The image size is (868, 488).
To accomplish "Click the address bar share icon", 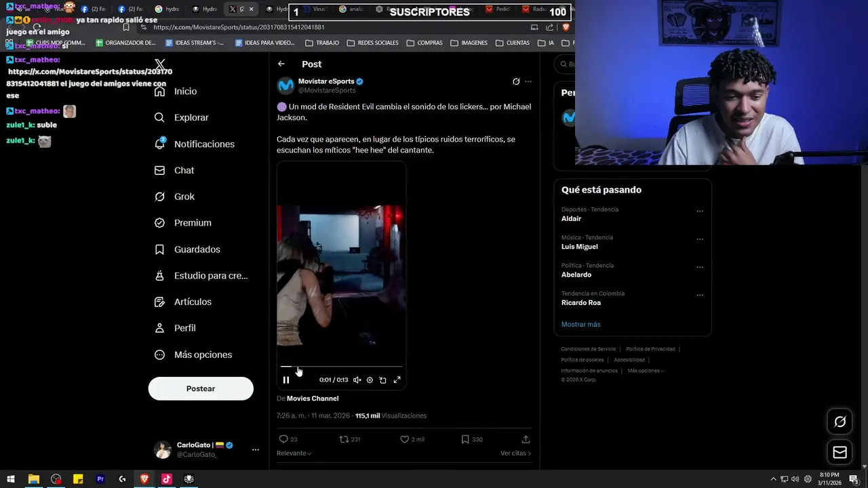I will click(x=549, y=27).
